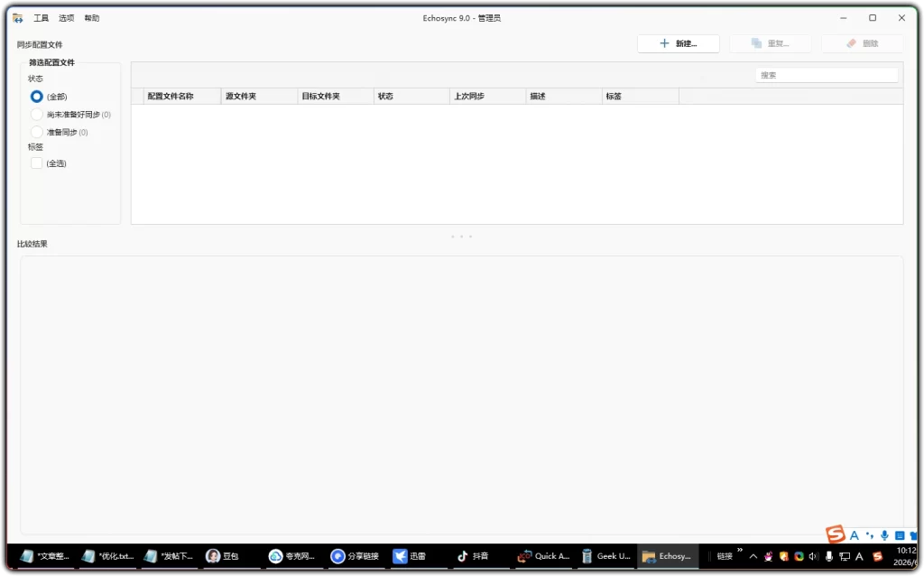924x576 pixels.
Task: Click the 删除 delete button
Action: [x=862, y=43]
